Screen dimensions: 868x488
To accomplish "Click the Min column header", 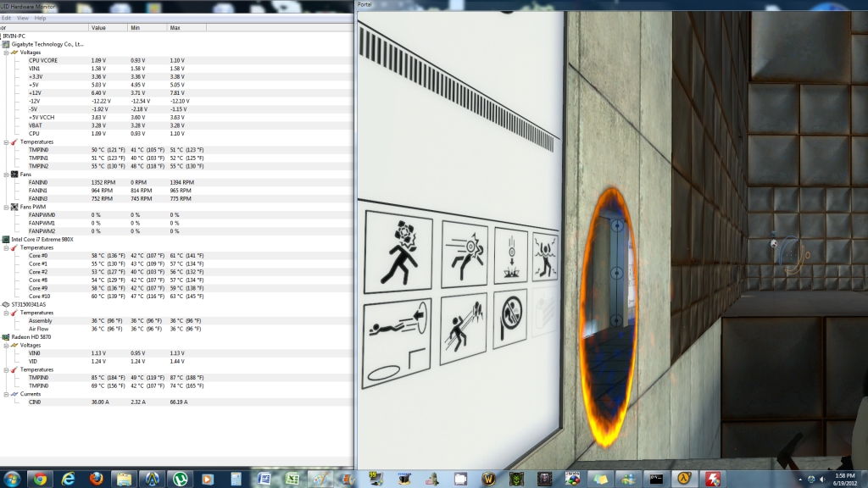I will coord(147,28).
